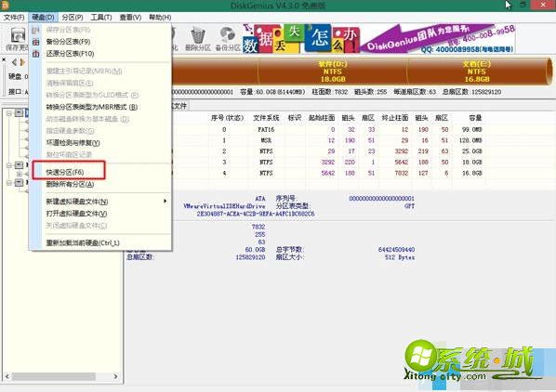Click the 512 Bytes sector size value
The height and width of the screenshot is (392, 556).
400,257
